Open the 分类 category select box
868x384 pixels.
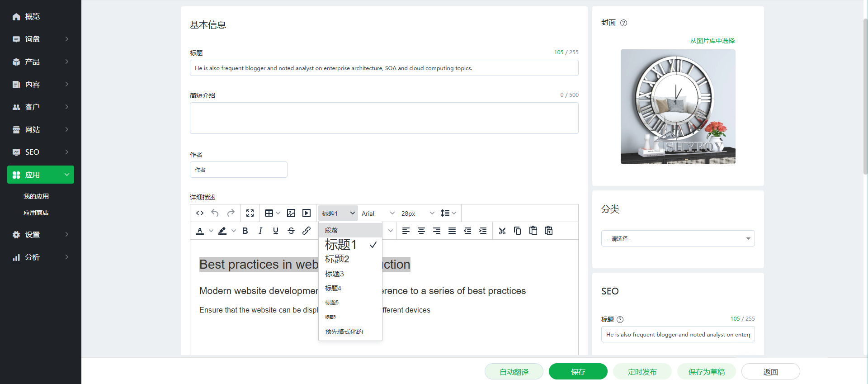(x=678, y=238)
